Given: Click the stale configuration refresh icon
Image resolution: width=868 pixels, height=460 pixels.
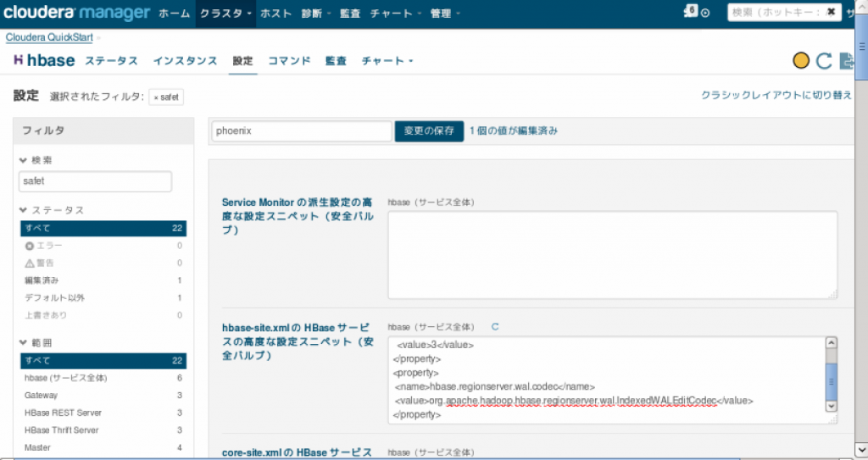Looking at the screenshot, I should [824, 60].
